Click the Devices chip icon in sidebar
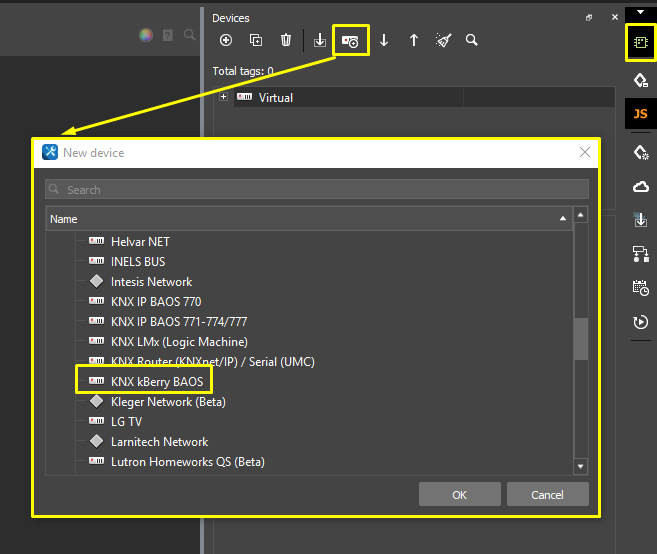The height and width of the screenshot is (554, 657). [640, 44]
